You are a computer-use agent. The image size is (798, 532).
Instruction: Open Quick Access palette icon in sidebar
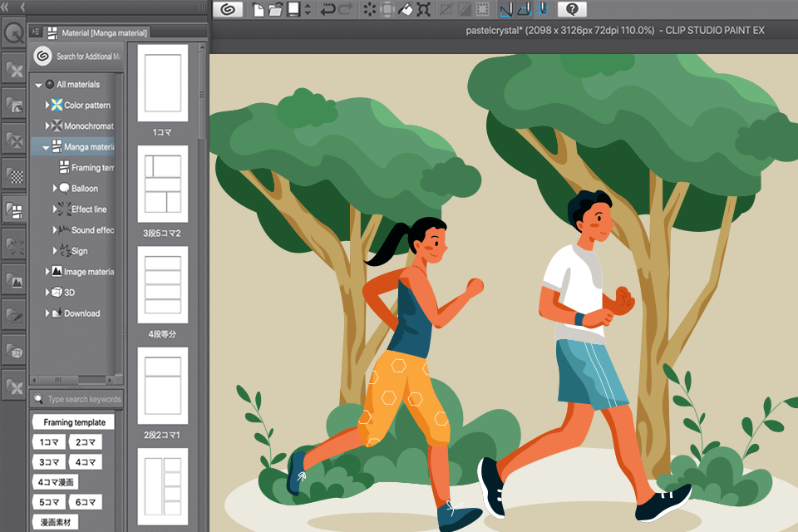coord(13,34)
